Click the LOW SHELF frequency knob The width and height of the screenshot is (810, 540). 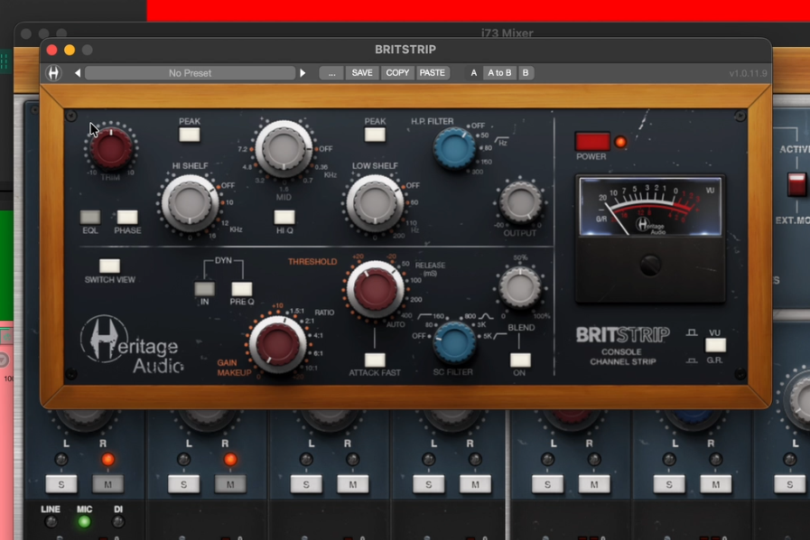tap(375, 203)
